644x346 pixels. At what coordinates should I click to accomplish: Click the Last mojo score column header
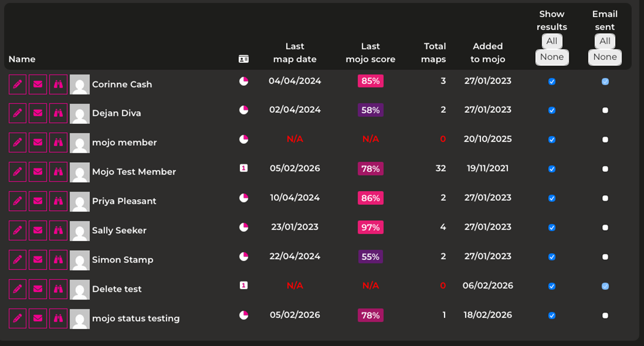[x=371, y=53]
